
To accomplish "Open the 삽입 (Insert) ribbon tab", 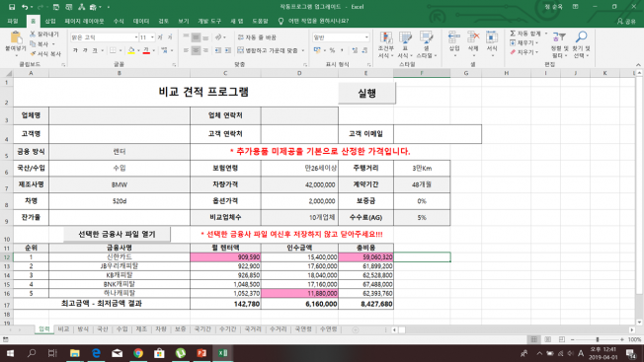I will pyautogui.click(x=50, y=21).
